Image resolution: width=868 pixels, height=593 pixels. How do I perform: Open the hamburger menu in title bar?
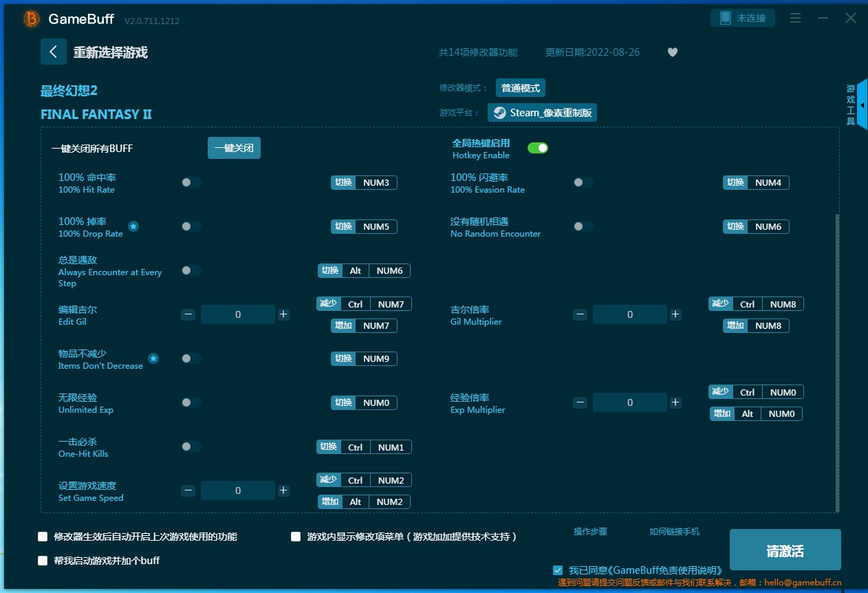tap(795, 19)
